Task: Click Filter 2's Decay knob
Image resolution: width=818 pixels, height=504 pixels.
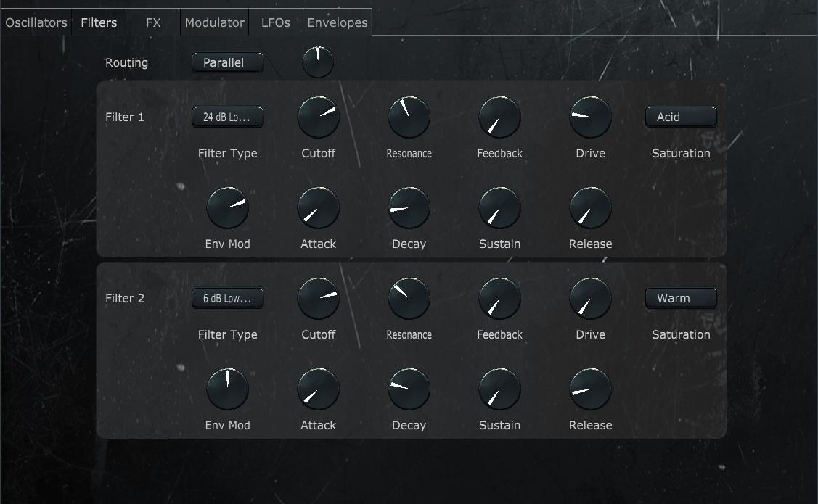Action: (x=409, y=388)
